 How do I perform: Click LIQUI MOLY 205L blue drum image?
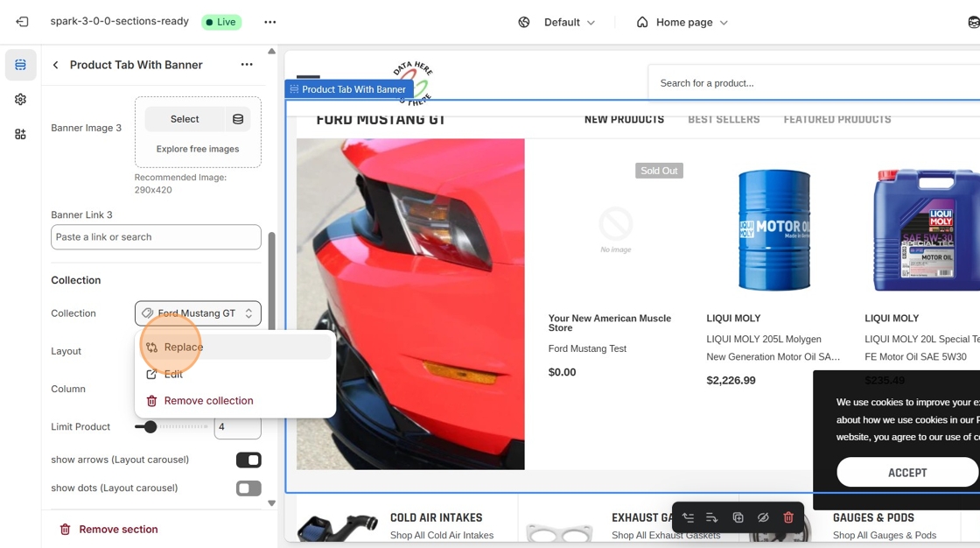click(773, 229)
